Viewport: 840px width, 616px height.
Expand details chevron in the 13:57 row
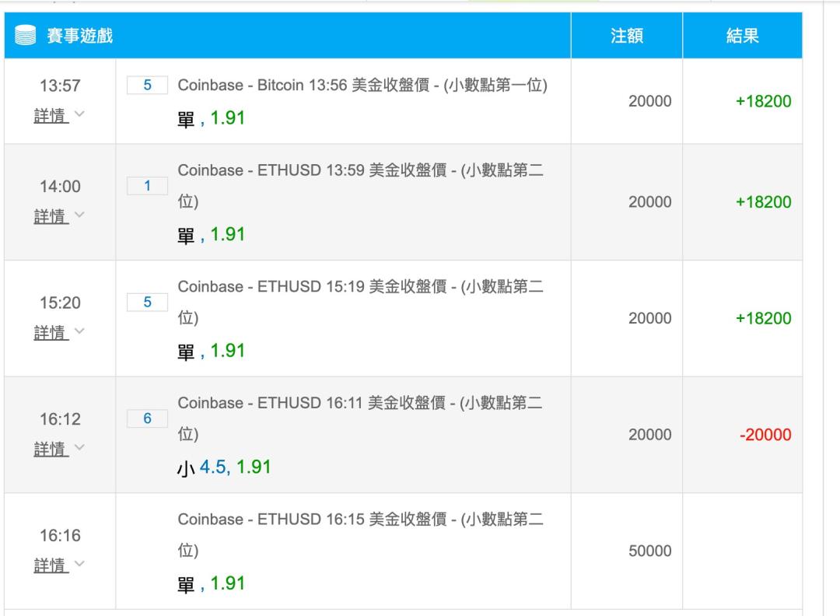point(79,114)
